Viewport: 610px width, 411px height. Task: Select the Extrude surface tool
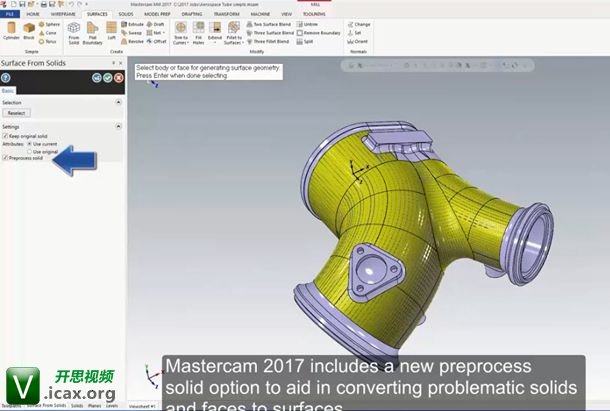tap(132, 24)
